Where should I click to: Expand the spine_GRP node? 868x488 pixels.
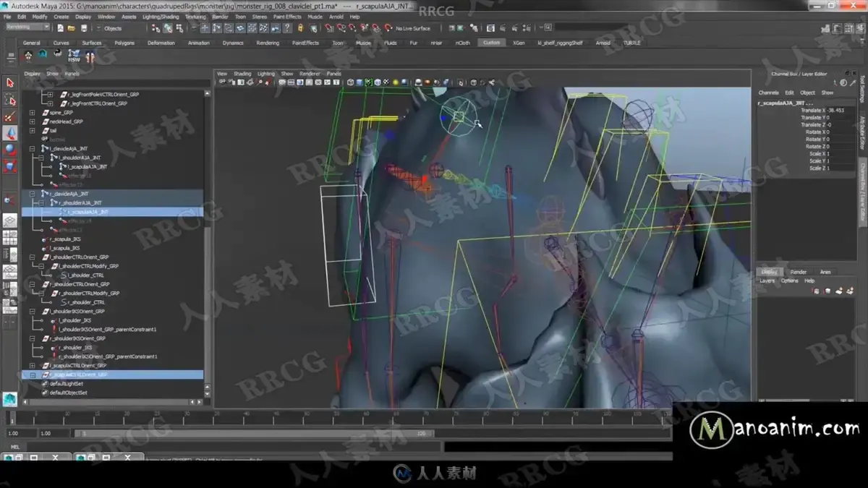(x=32, y=113)
